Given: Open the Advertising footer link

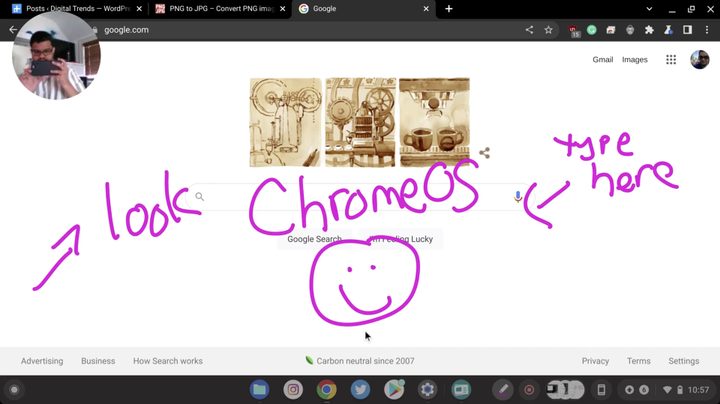Looking at the screenshot, I should click(42, 361).
